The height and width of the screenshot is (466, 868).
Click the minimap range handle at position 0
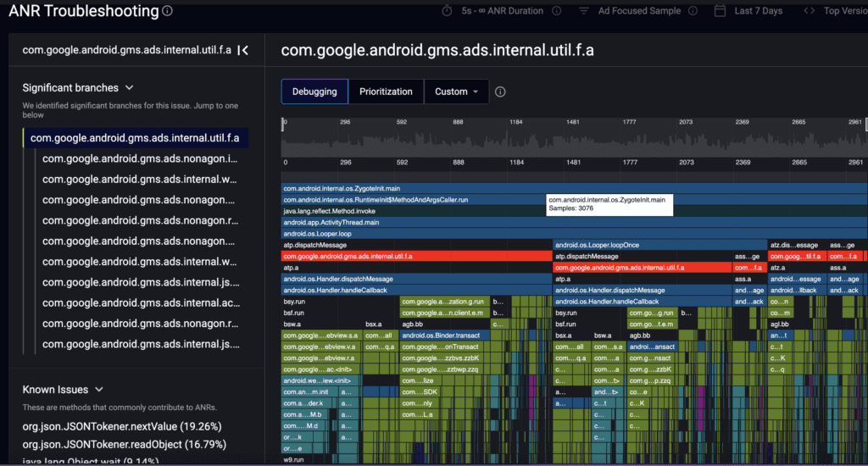[x=283, y=125]
